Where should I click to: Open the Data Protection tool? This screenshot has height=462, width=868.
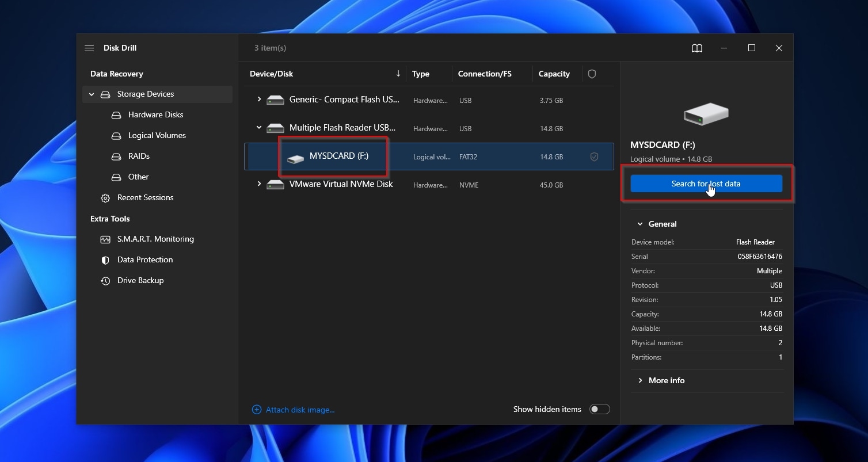coord(145,259)
